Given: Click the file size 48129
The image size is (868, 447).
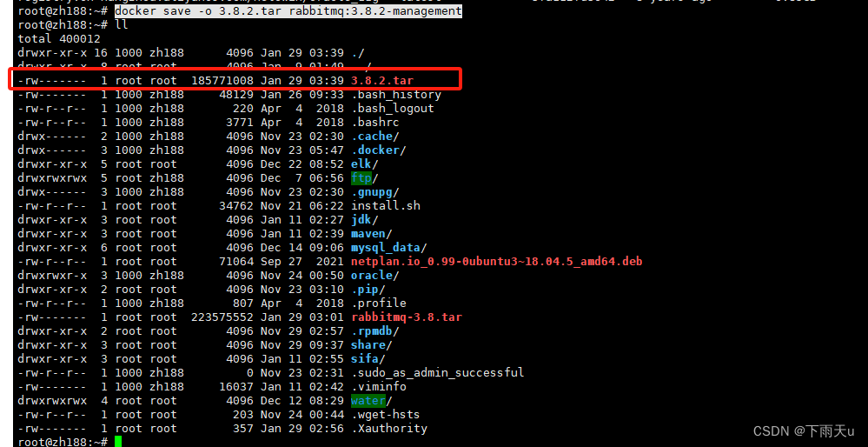Looking at the screenshot, I should coord(236,95).
